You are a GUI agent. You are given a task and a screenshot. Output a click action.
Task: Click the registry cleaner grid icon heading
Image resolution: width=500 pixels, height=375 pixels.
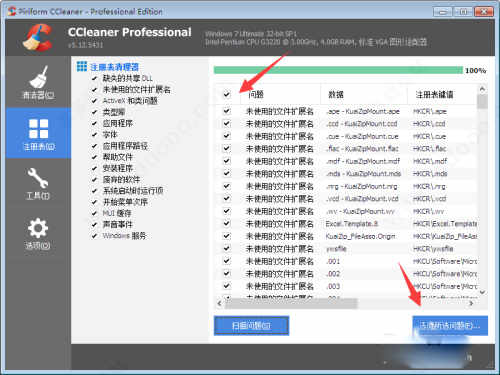[x=82, y=67]
